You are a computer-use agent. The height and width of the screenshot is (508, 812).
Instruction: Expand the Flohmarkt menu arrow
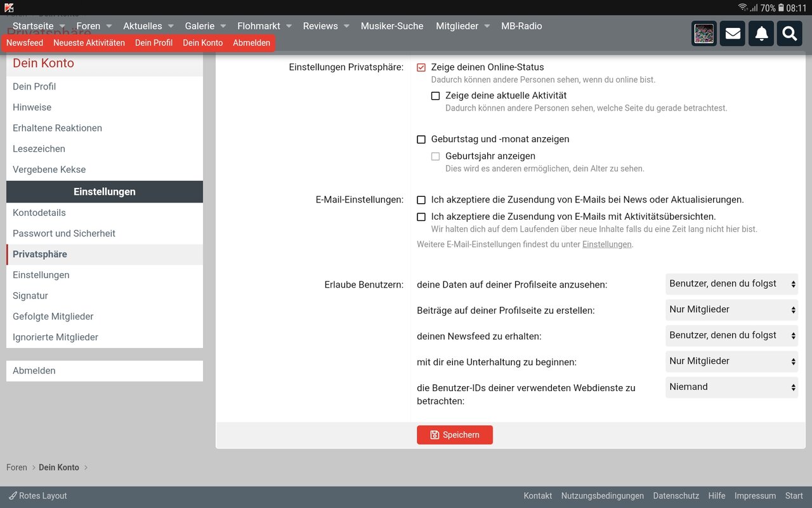click(x=289, y=27)
